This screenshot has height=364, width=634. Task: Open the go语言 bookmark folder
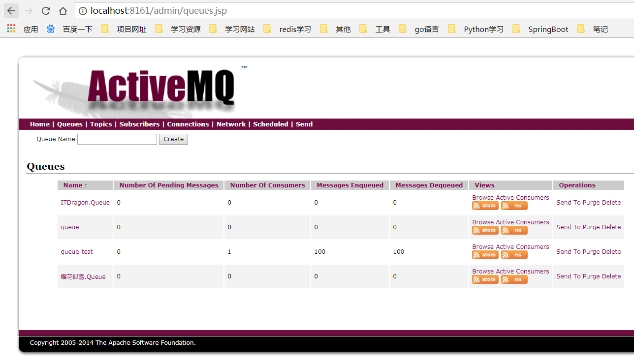point(419,29)
